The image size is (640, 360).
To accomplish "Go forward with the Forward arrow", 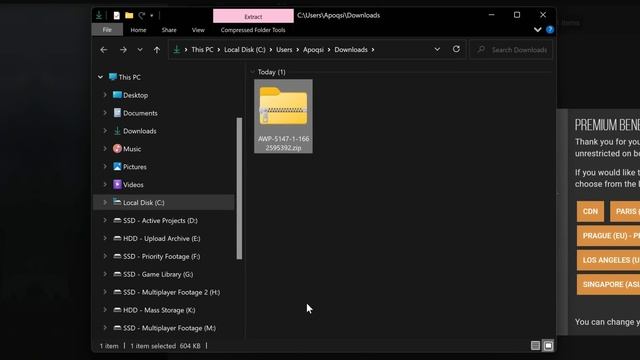I will pos(123,50).
